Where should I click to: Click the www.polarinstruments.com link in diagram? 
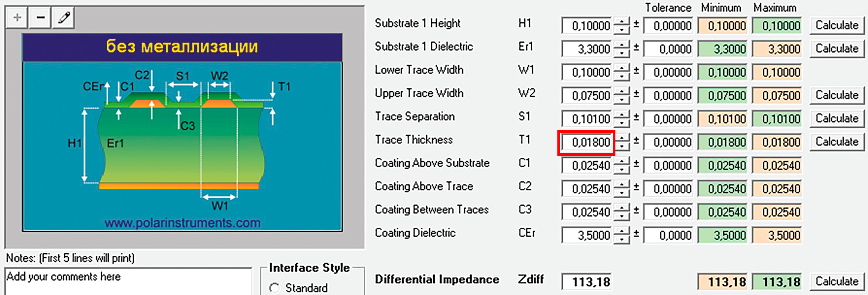coord(182,223)
